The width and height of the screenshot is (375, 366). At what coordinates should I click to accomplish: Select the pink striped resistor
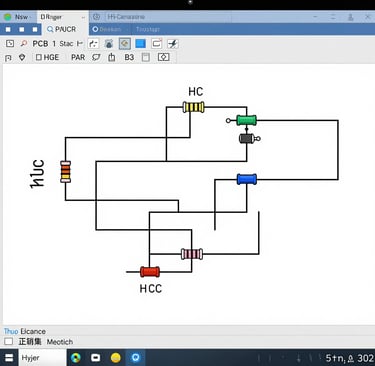tap(192, 254)
